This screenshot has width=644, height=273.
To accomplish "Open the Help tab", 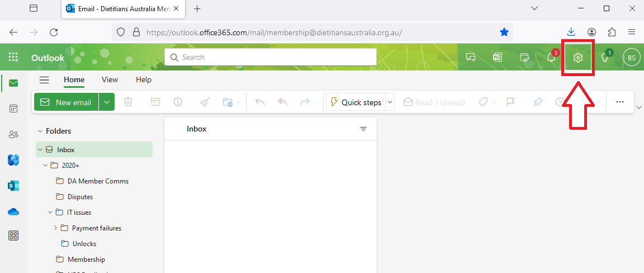I will pos(144,80).
